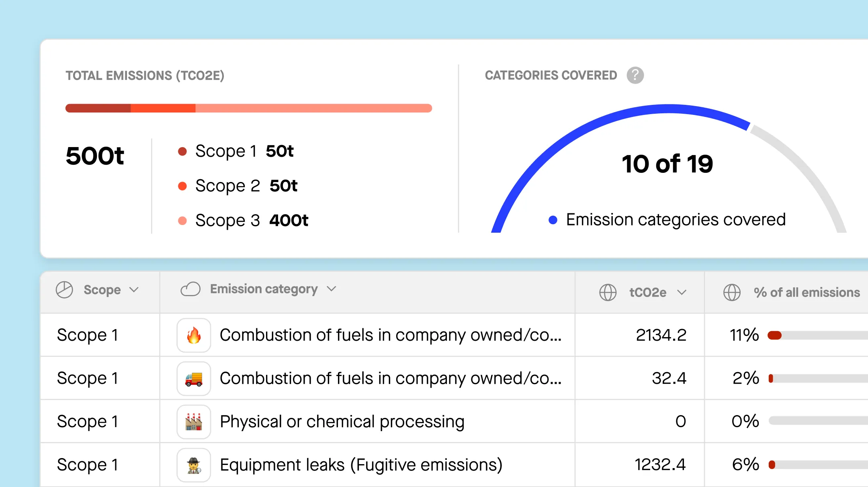
Task: Click the dark red Scope 1 bar segment
Action: tap(98, 108)
